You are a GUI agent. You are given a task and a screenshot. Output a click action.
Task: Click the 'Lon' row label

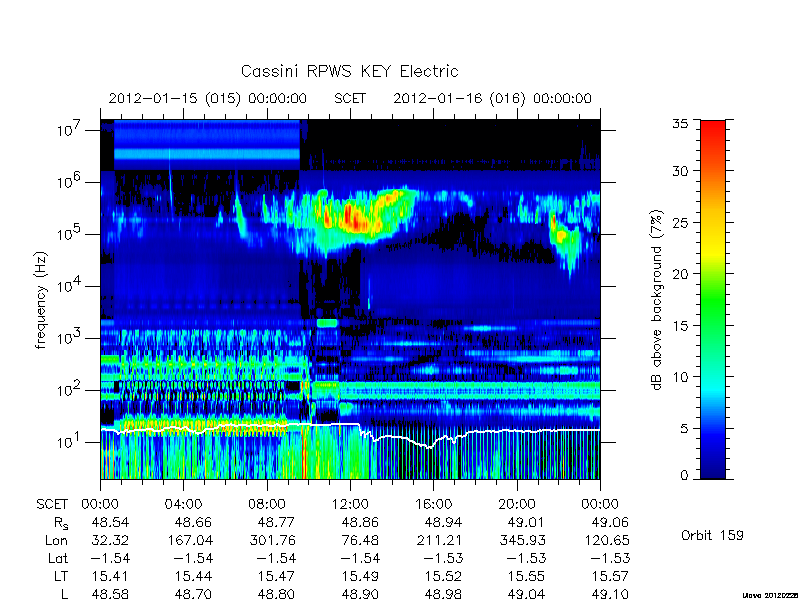click(57, 540)
